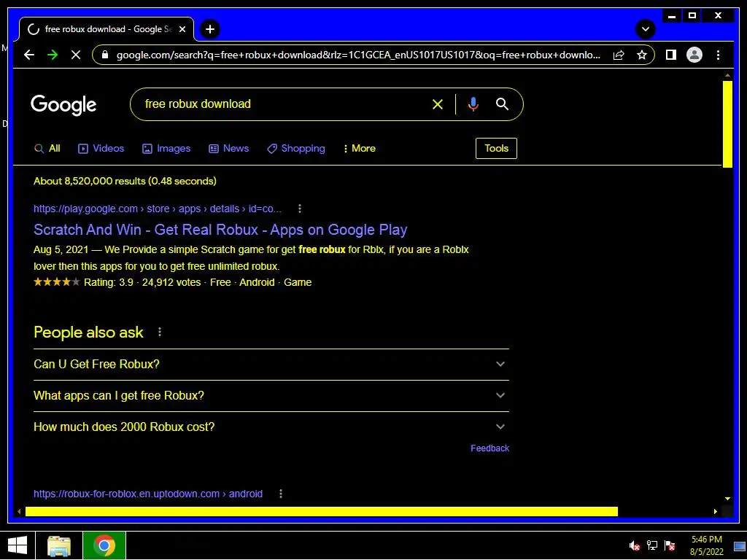Click the muted speaker tray icon
747x560 pixels.
click(634, 545)
